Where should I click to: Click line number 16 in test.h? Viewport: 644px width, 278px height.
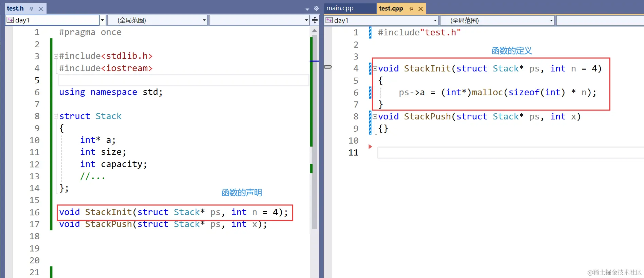click(x=34, y=212)
